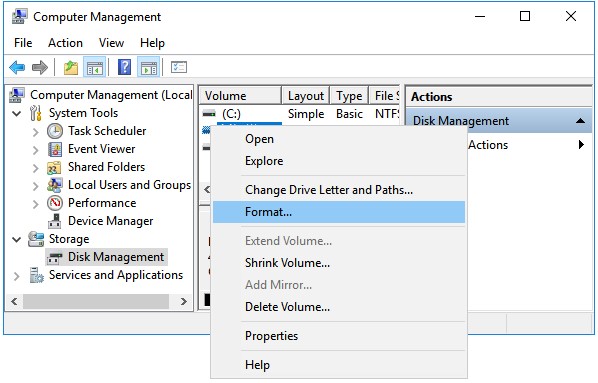Collapse the Storage tree node
Viewport: 598px width, 383px height.
click(x=17, y=240)
